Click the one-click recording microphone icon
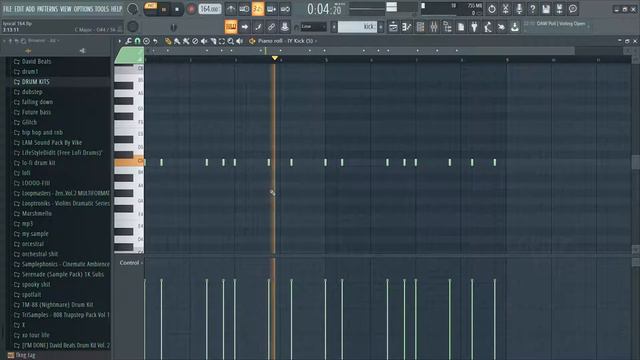The image size is (640, 360). pyautogui.click(x=519, y=9)
